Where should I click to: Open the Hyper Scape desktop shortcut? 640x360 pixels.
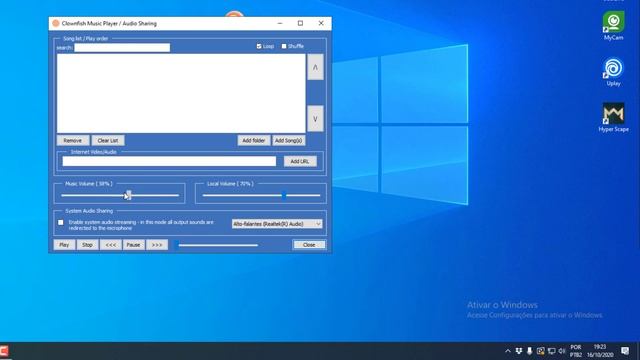[x=613, y=118]
